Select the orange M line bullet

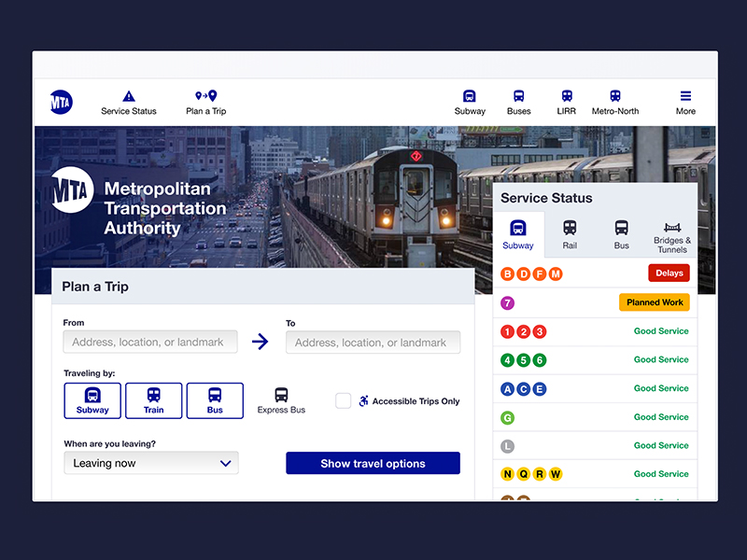[556, 273]
